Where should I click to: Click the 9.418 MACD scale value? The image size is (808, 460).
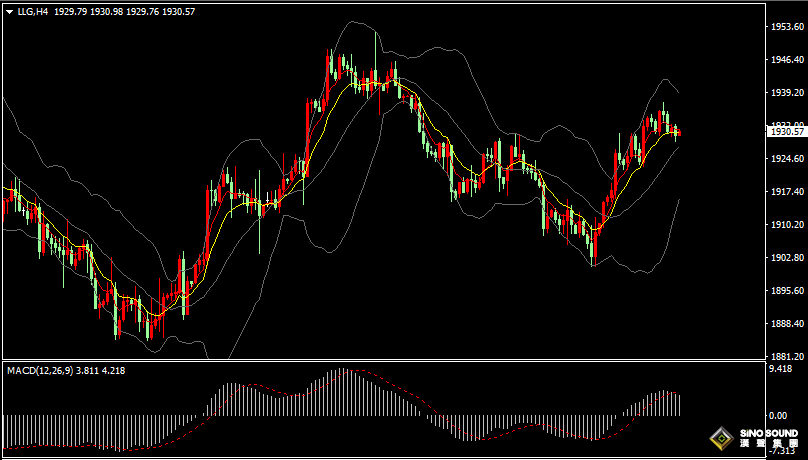click(780, 369)
